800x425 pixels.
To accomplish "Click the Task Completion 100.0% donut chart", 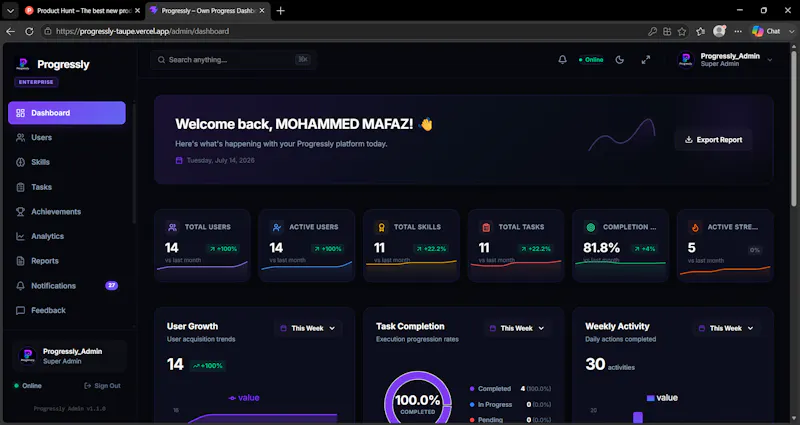I will click(418, 401).
